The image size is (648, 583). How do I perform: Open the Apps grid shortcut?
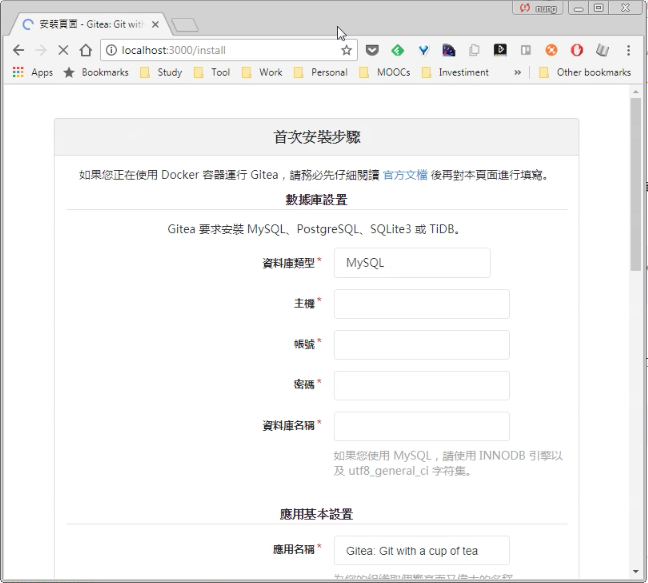(x=33, y=72)
